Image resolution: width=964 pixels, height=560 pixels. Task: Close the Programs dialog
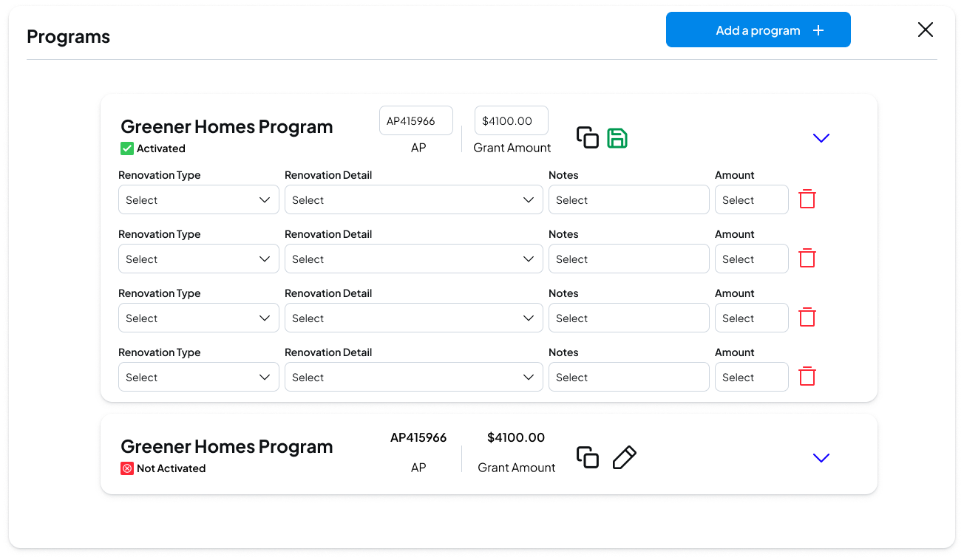pos(926,30)
